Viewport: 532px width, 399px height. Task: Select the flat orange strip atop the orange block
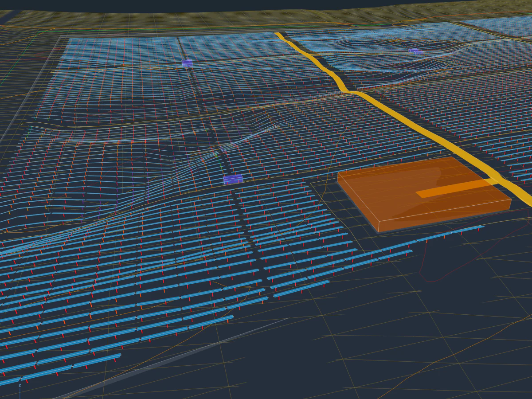point(457,188)
